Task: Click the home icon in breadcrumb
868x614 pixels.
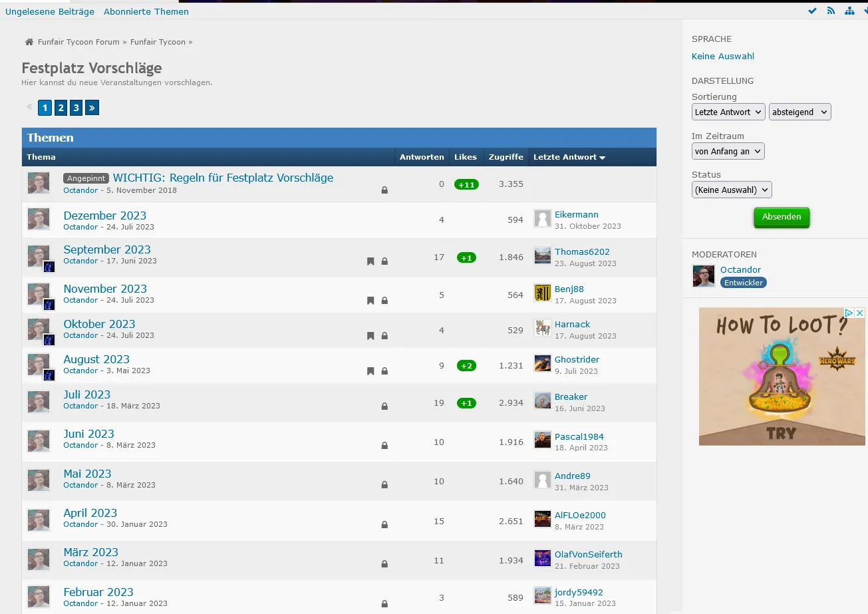Action: point(29,42)
